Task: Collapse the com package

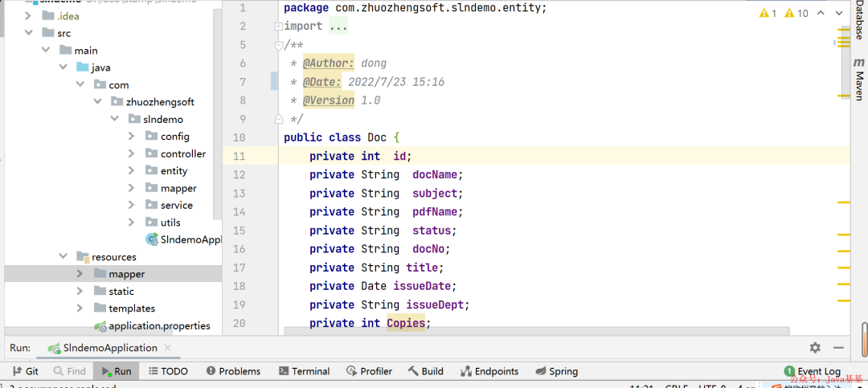Action: point(80,84)
